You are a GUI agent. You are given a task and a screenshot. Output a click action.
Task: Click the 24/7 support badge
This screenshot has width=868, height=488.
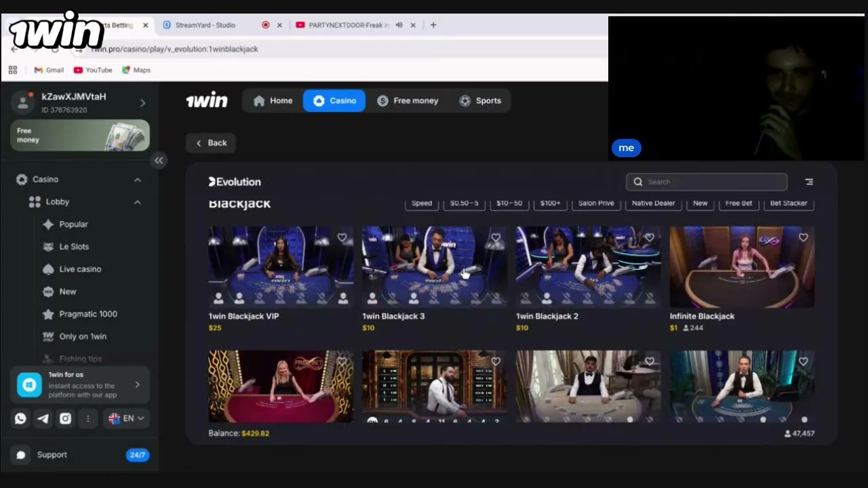138,455
